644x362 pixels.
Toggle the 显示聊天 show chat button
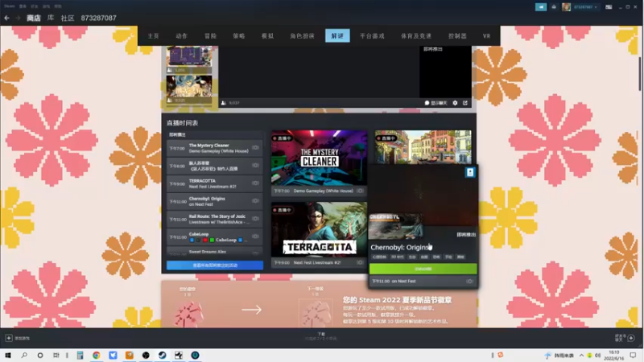(436, 103)
